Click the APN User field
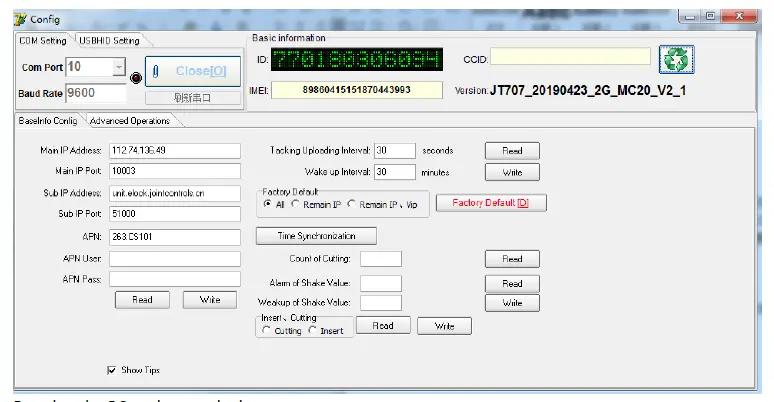The height and width of the screenshot is (402, 774). (175, 259)
